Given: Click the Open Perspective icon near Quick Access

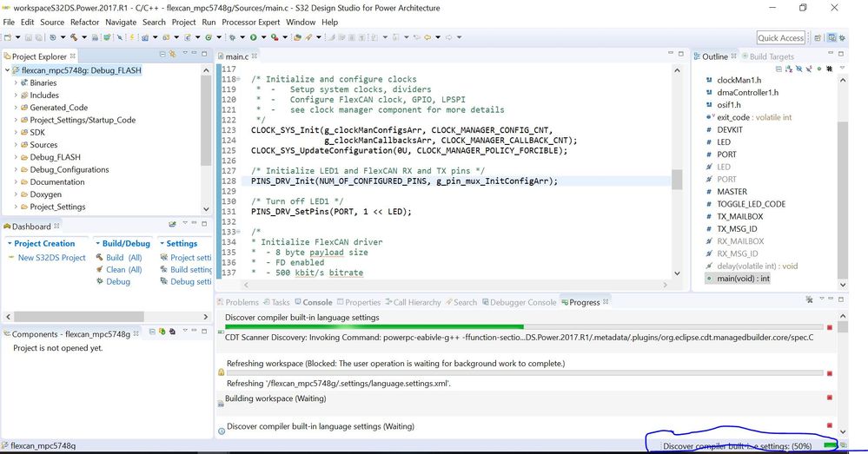Looking at the screenshot, I should coord(818,37).
